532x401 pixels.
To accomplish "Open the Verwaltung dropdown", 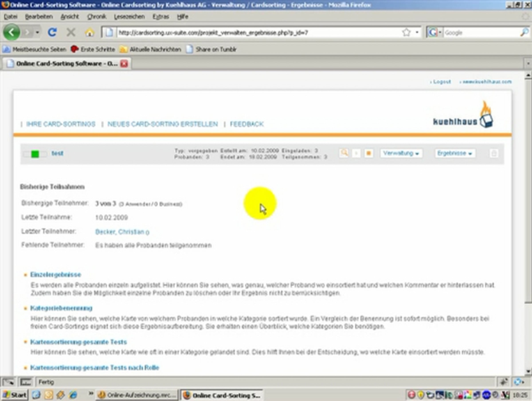I will 401,153.
